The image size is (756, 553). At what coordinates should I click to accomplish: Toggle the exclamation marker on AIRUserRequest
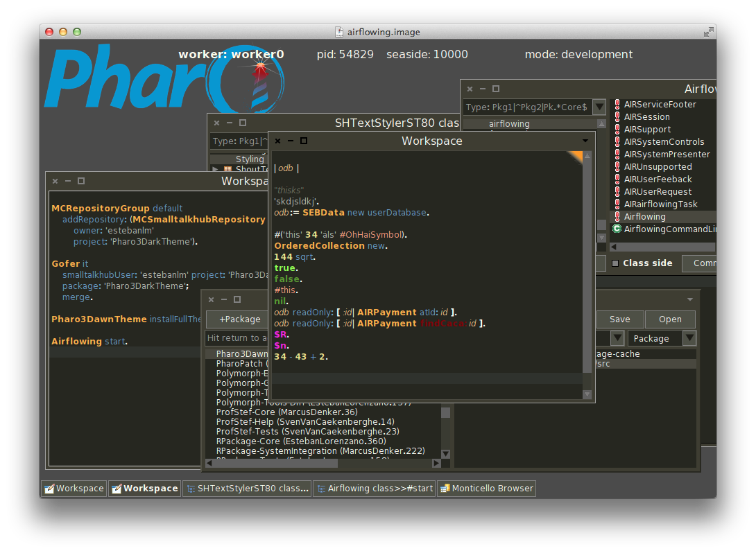pyautogui.click(x=617, y=191)
